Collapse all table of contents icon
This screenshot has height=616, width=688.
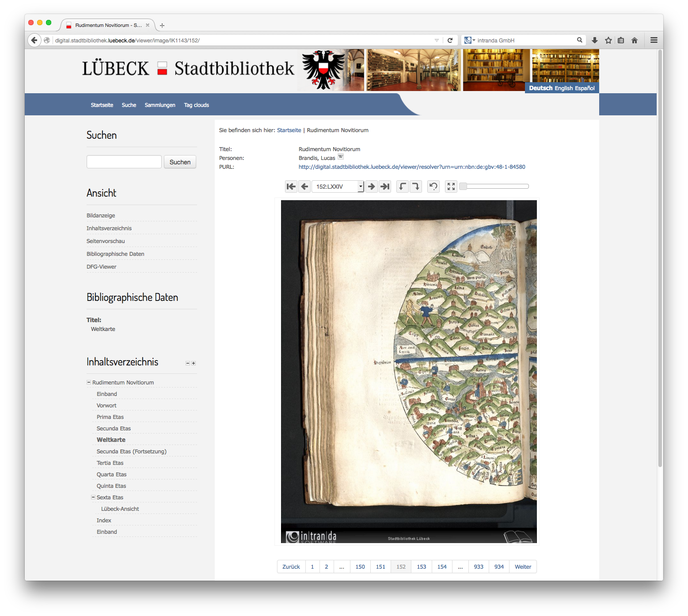click(188, 363)
